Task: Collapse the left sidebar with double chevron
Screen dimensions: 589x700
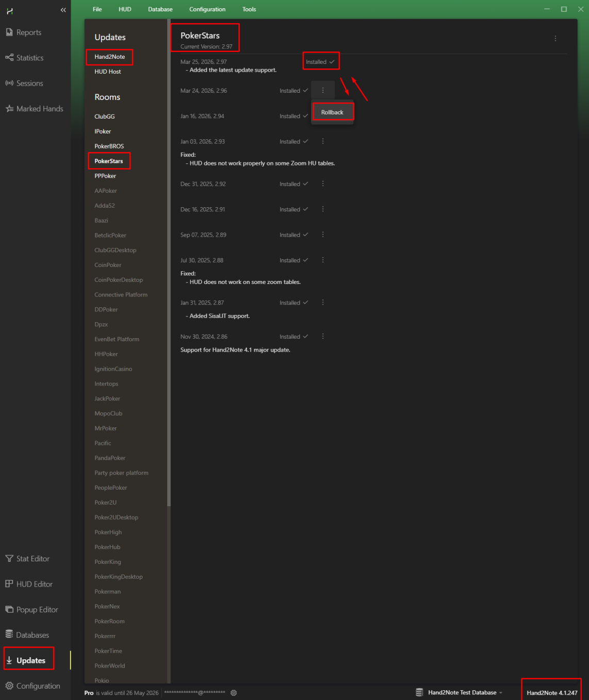Action: coord(63,10)
